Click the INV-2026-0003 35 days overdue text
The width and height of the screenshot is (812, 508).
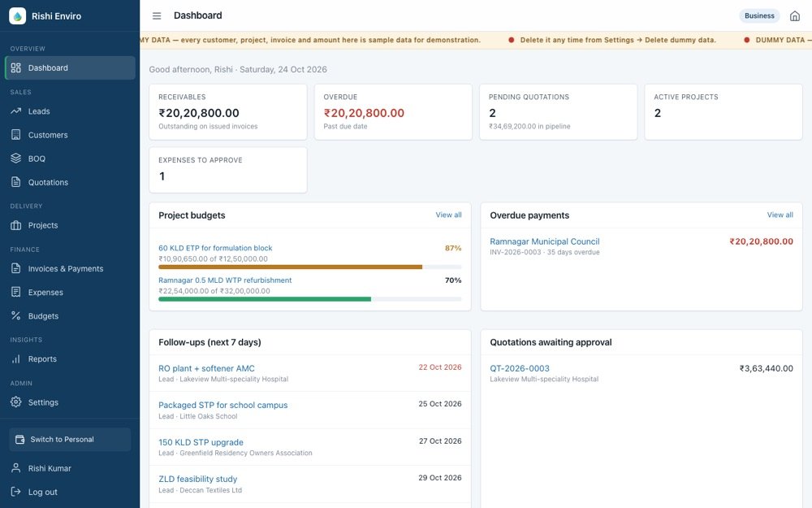[x=544, y=253]
